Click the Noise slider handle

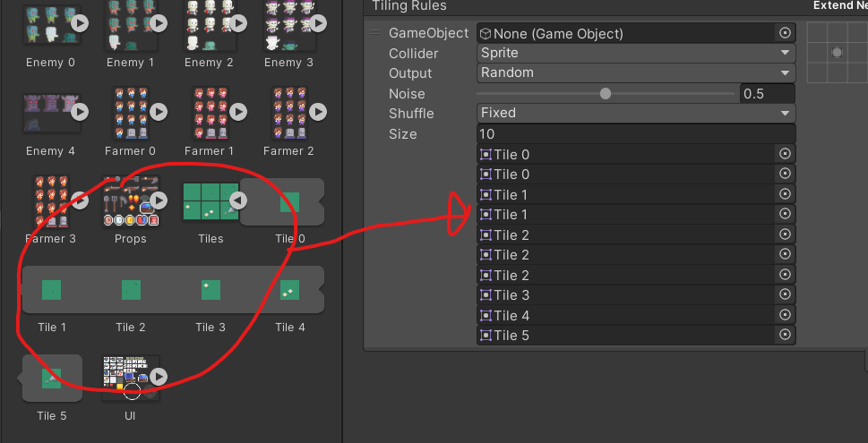606,93
